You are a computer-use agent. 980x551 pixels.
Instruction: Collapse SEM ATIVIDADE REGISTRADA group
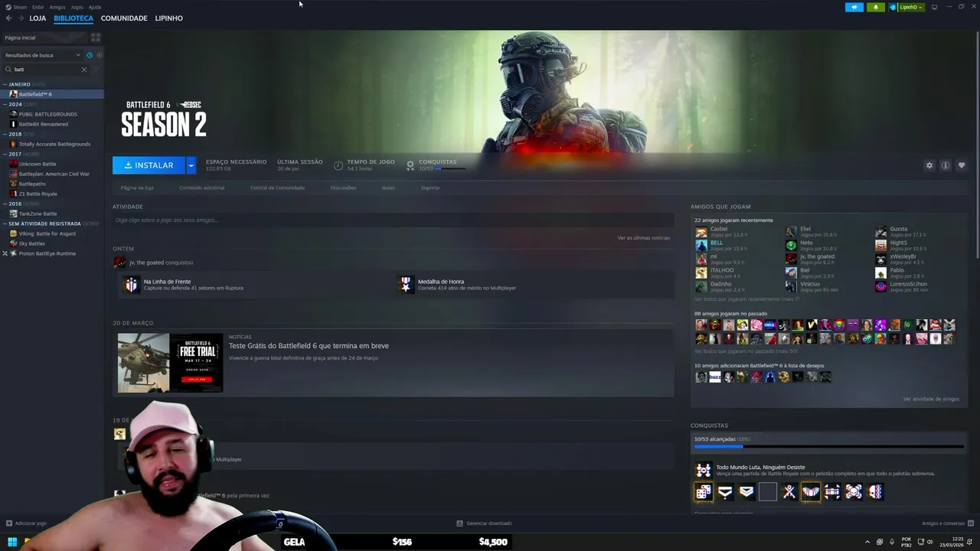click(x=5, y=223)
